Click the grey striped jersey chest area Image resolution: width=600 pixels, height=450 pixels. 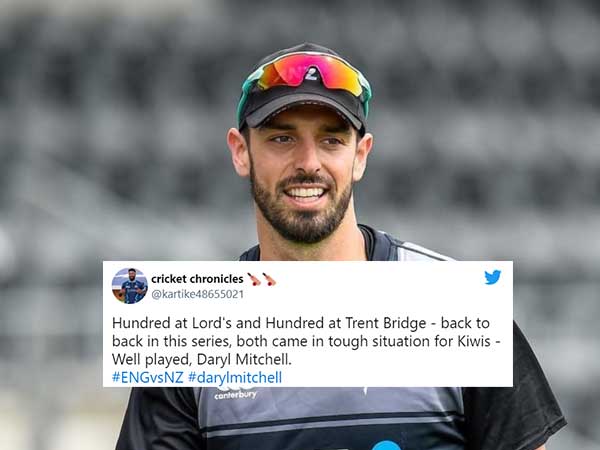click(329, 415)
